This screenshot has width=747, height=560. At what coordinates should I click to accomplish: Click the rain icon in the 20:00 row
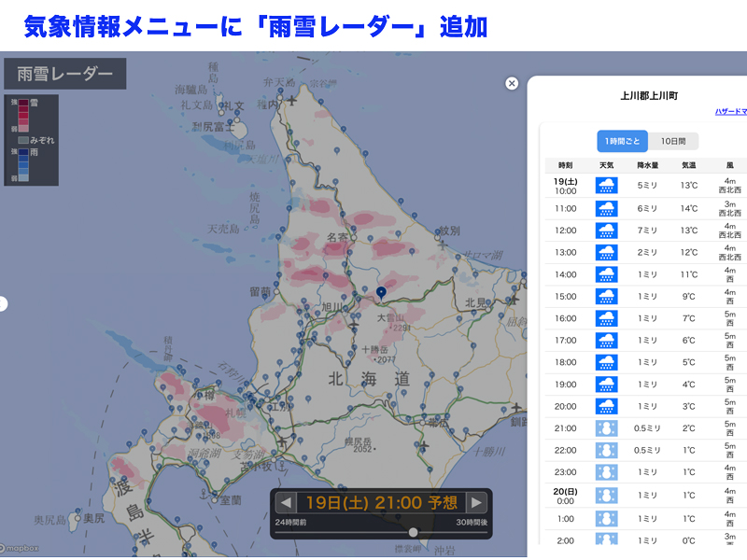point(606,406)
